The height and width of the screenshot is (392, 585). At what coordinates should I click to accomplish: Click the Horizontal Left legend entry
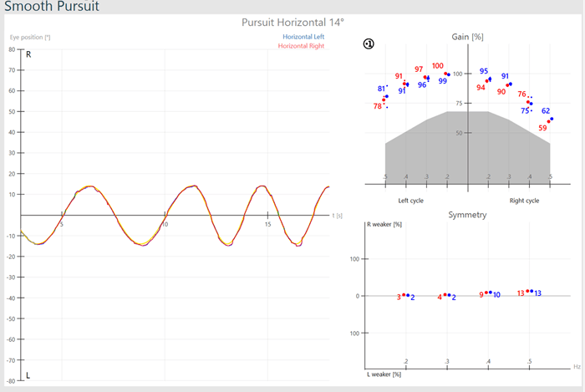pos(303,38)
